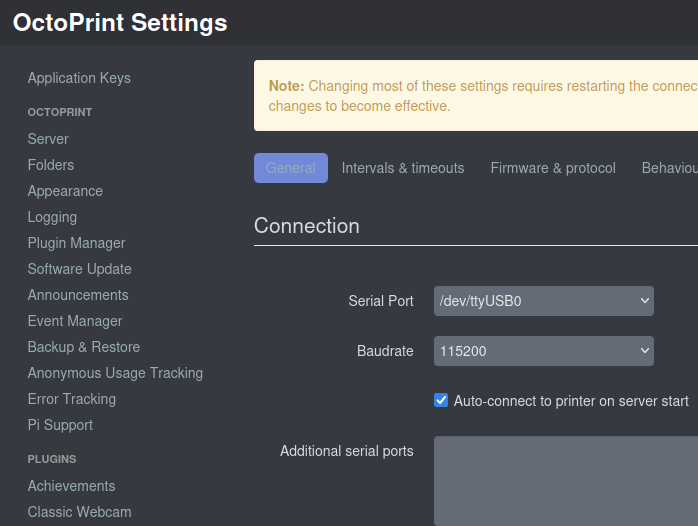
Task: Open Classic Webcam plugin settings
Action: 79,512
